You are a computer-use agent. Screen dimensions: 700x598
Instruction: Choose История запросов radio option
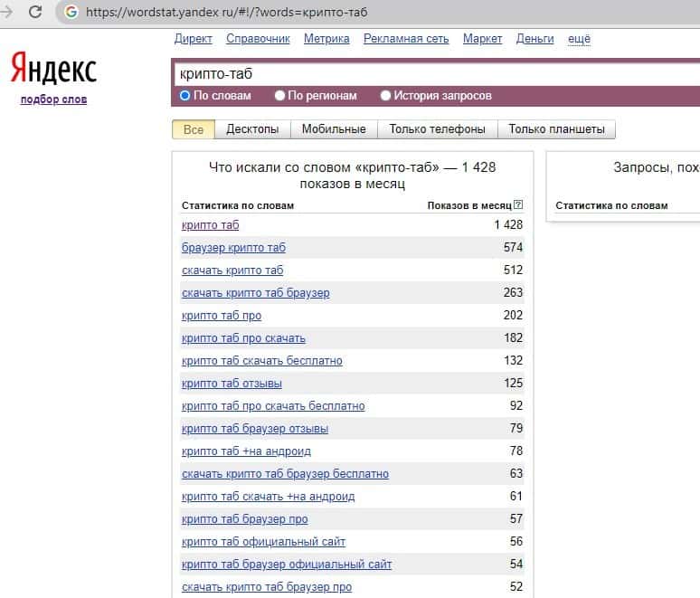(386, 96)
